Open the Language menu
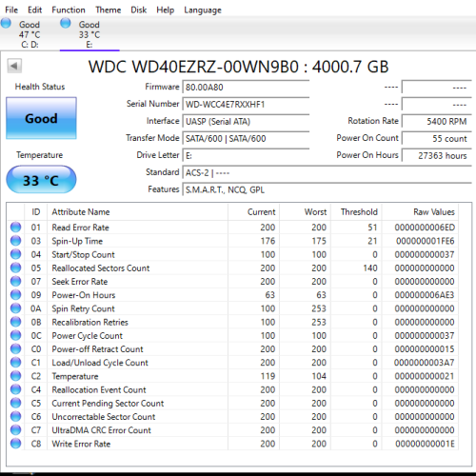The width and height of the screenshot is (476, 476). [x=203, y=10]
